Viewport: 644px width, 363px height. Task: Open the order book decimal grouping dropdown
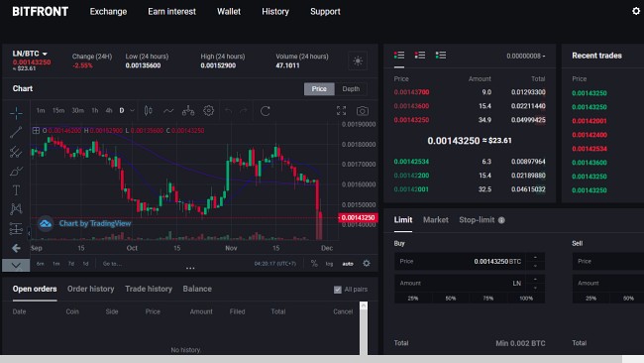[526, 56]
